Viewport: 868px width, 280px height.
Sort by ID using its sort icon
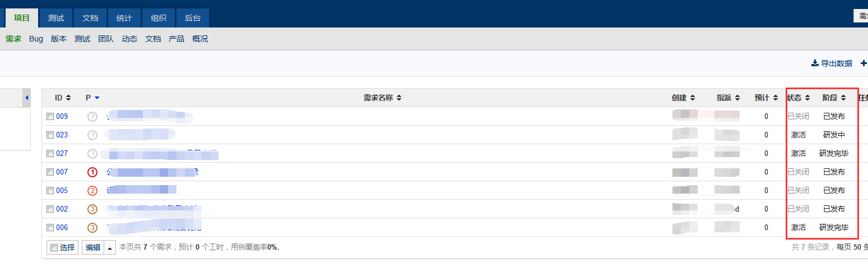click(68, 98)
